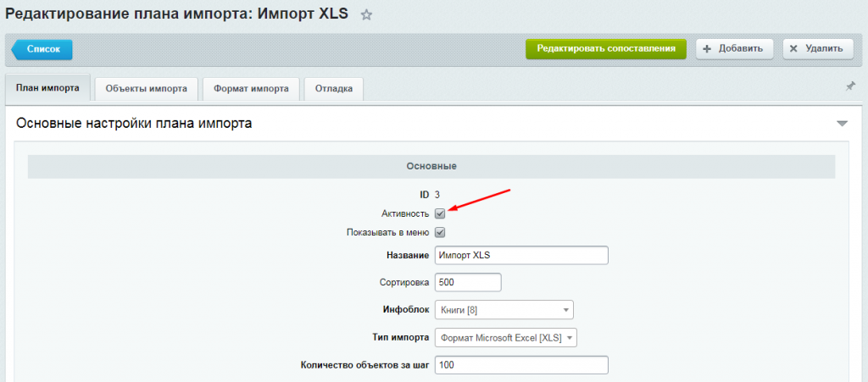Add page to favorites with star icon
The width and height of the screenshot is (868, 382).
tap(366, 15)
